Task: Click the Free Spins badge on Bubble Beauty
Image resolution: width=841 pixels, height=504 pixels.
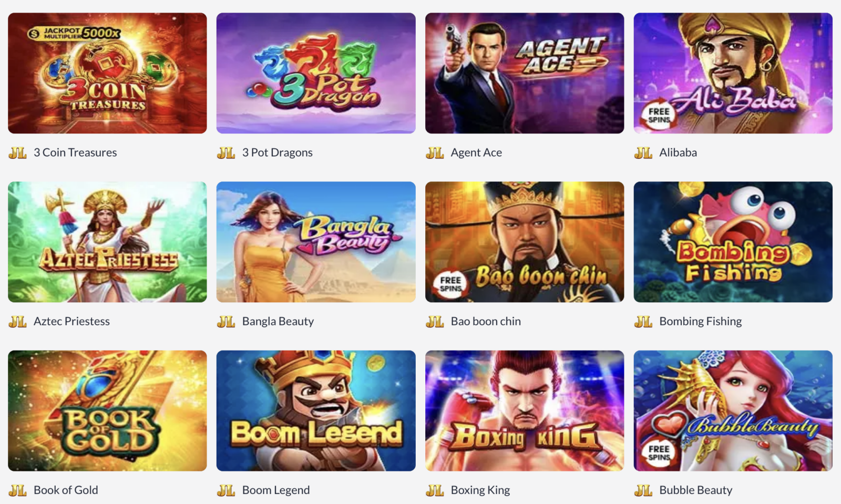Action: pos(658,452)
